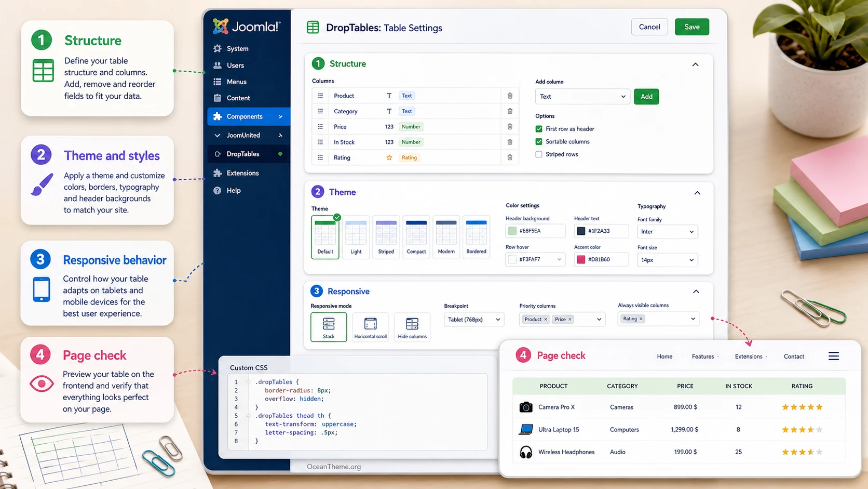Open Contact in the Page check navigation
This screenshot has width=868, height=489.
coord(794,356)
